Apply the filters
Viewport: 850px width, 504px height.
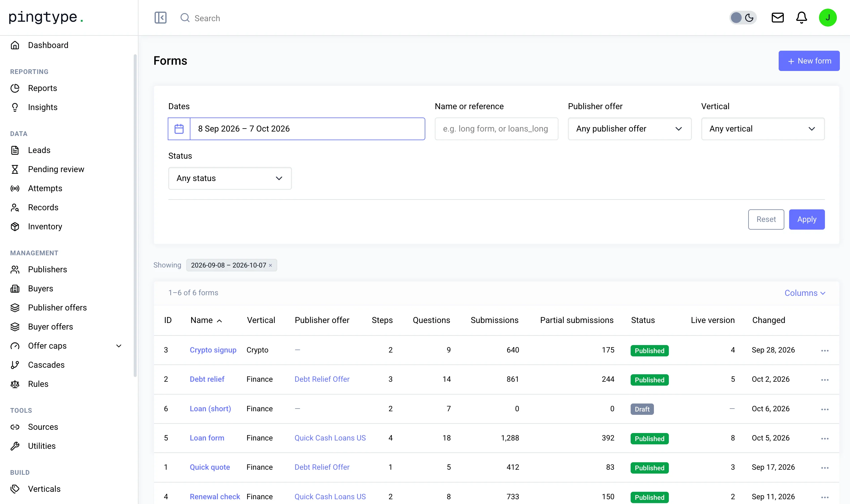[806, 219]
